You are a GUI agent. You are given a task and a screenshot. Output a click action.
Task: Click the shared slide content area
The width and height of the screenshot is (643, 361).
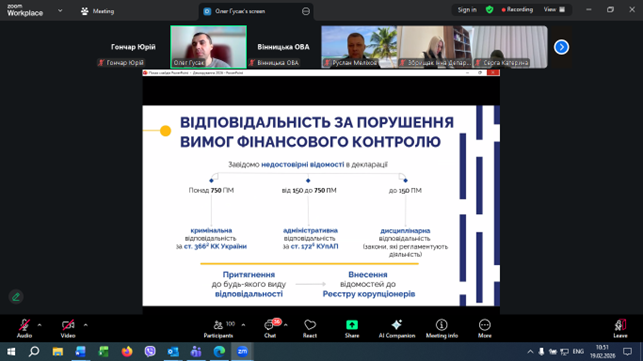[x=321, y=205]
